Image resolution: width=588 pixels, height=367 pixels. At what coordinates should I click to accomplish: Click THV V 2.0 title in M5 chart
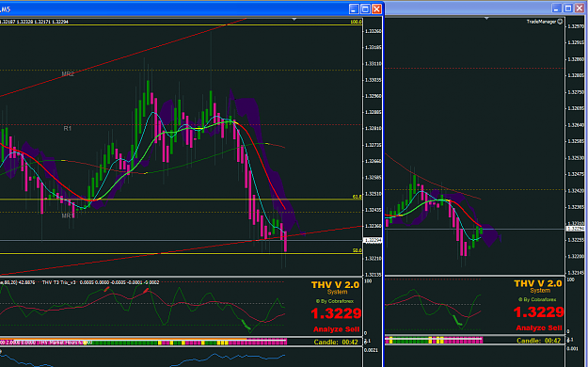pos(335,285)
